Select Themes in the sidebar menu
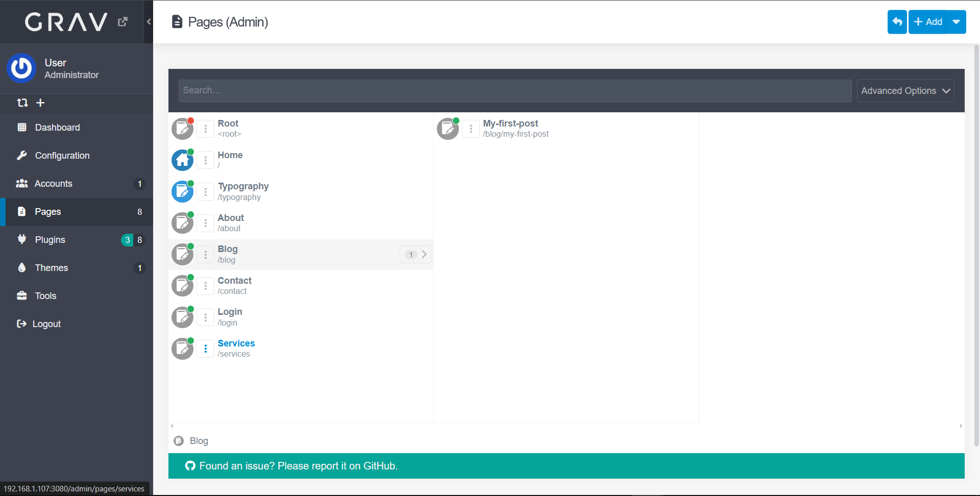This screenshot has width=980, height=496. pos(51,268)
